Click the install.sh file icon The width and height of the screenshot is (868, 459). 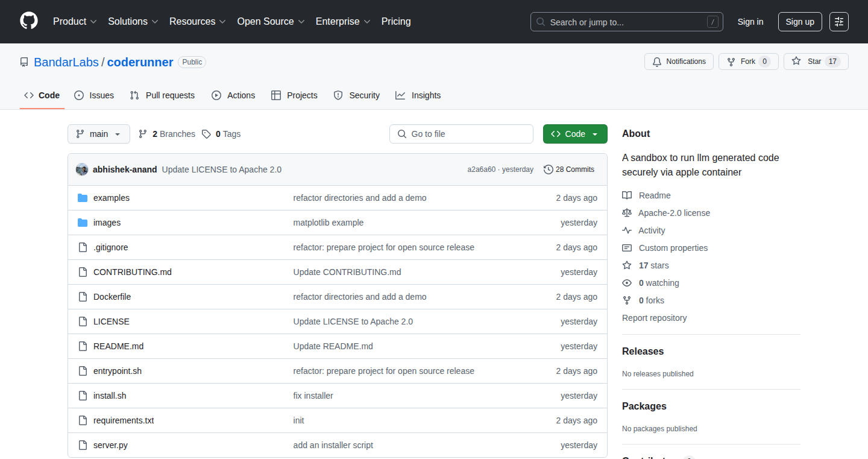click(x=83, y=396)
